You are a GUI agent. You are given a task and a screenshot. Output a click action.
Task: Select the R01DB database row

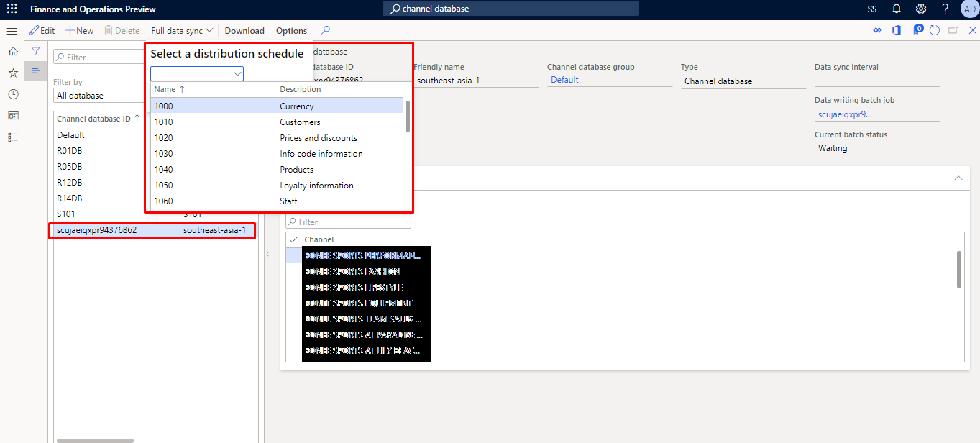[x=99, y=151]
